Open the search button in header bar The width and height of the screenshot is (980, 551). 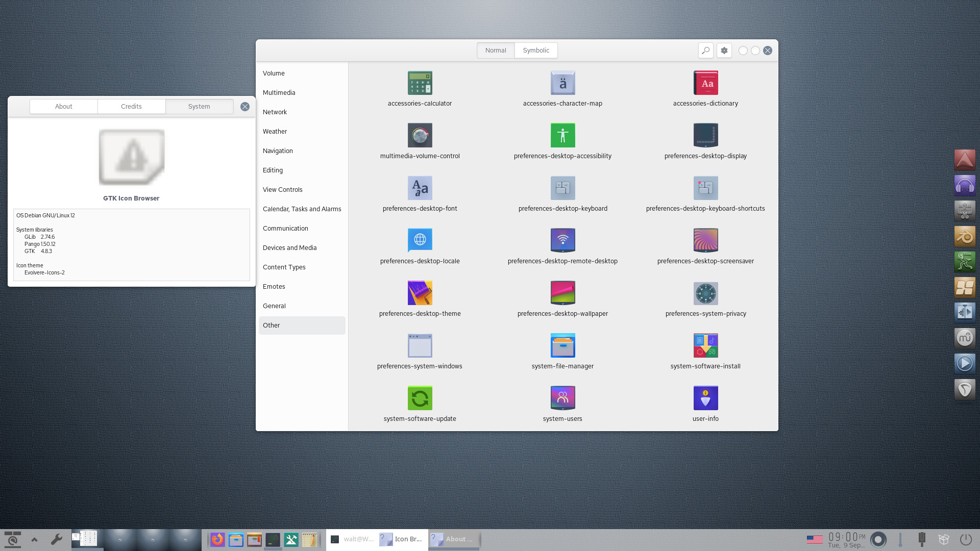tap(705, 51)
